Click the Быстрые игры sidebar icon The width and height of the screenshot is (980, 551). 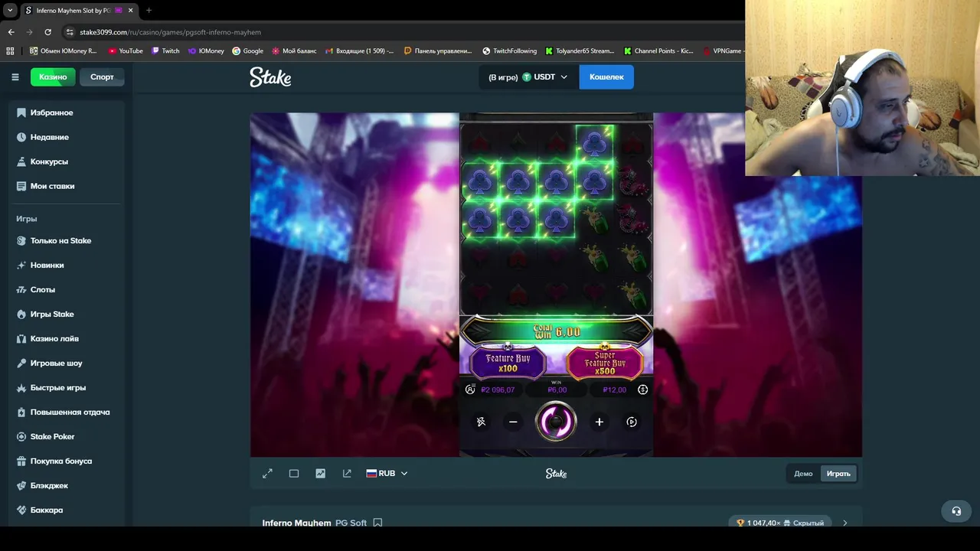click(x=21, y=387)
